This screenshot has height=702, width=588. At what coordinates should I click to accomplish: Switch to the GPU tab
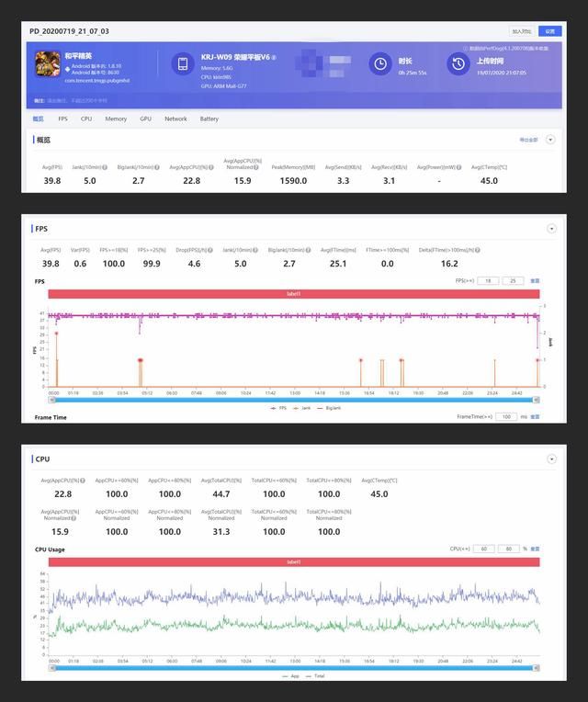tap(145, 119)
